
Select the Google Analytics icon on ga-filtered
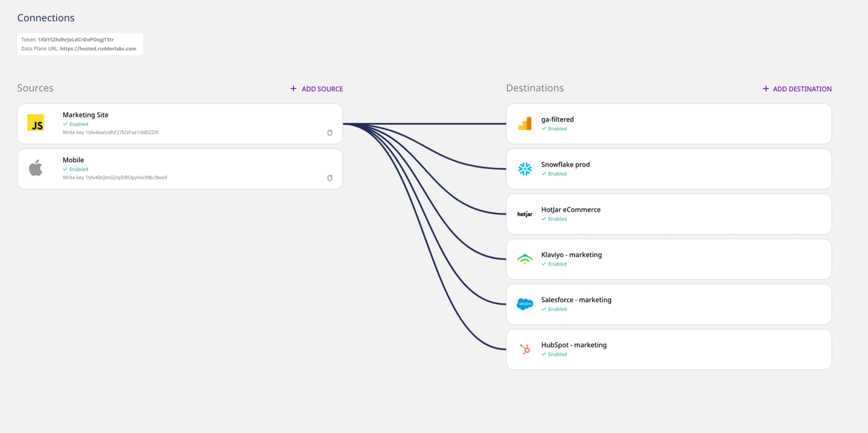tap(525, 123)
